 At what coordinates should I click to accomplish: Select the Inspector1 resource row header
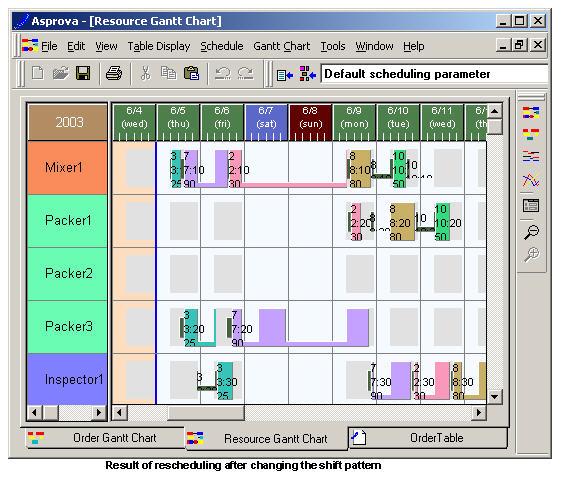[67, 379]
